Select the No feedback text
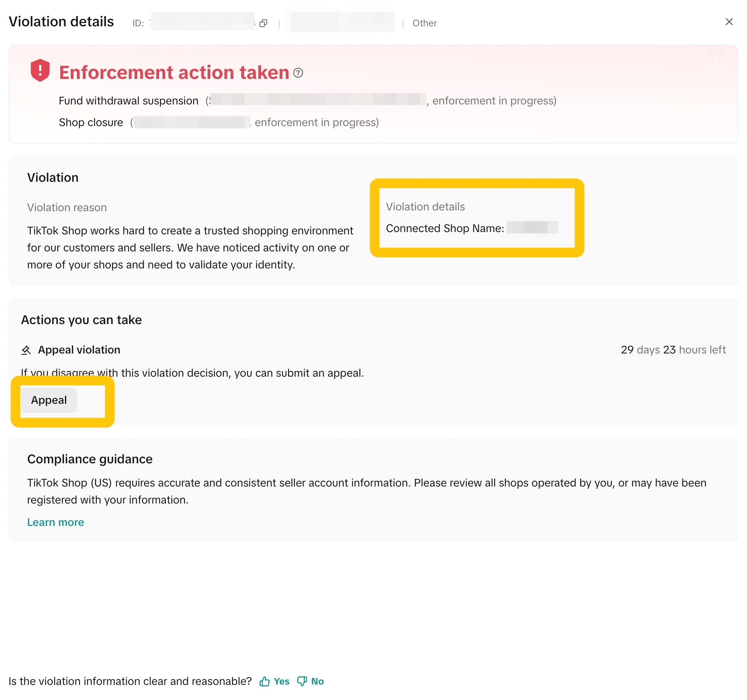747x700 pixels. point(317,681)
